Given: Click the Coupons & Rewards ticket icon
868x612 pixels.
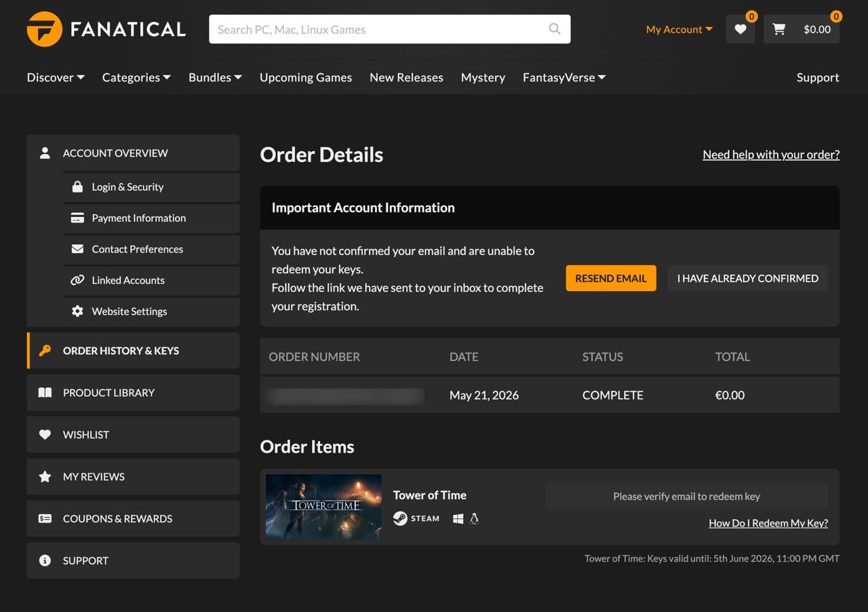Looking at the screenshot, I should pyautogui.click(x=45, y=519).
